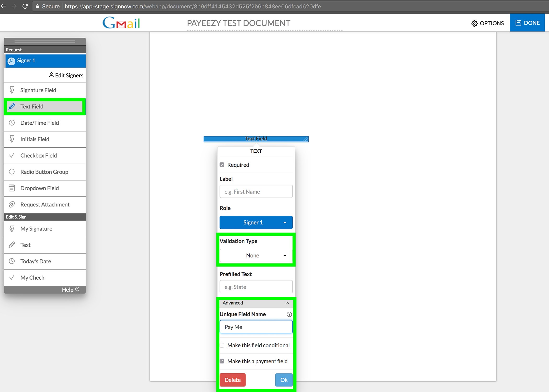
Task: Select Radio Button Group in sidebar
Action: point(44,172)
